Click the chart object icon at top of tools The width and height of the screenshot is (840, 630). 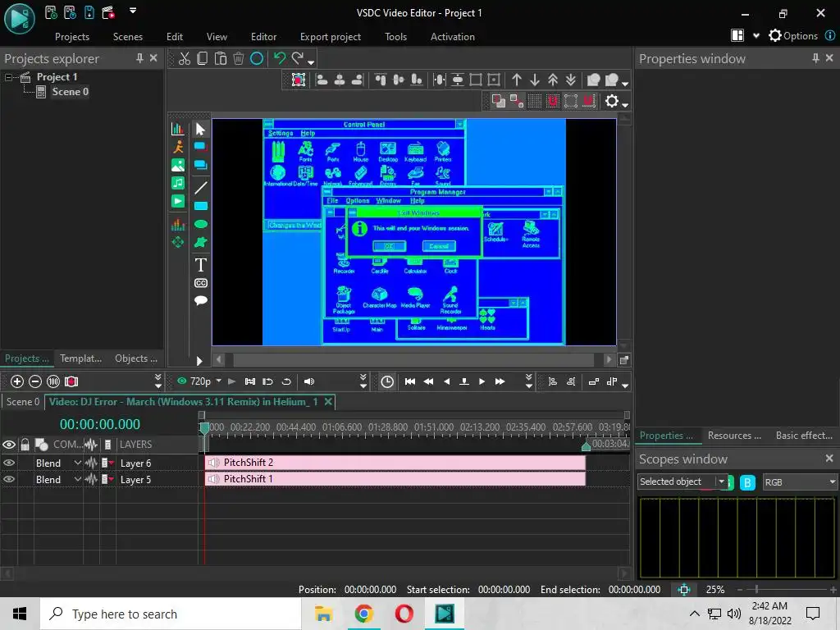point(177,129)
